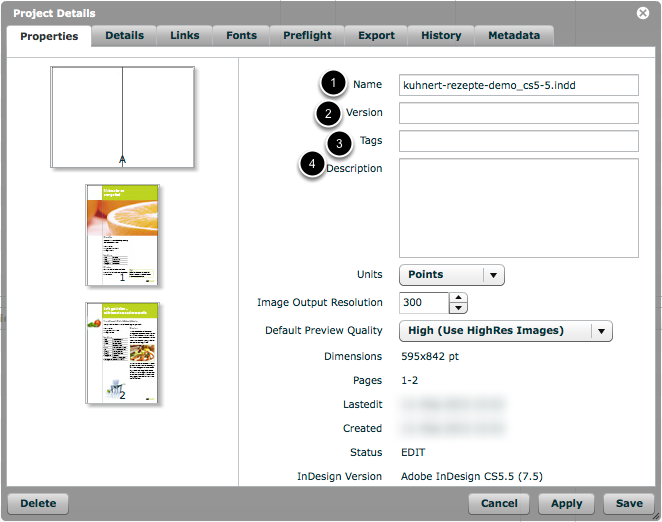The image size is (662, 522).
Task: View the History tab
Action: click(x=441, y=35)
